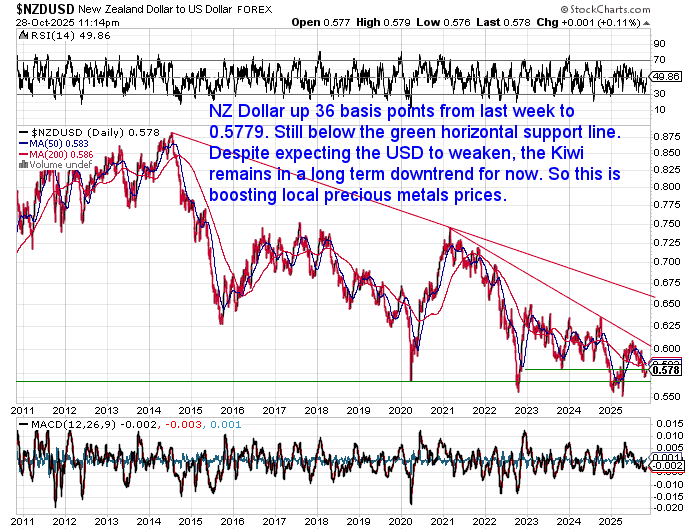
Task: Click 2021 on the MACD panel time axis
Action: [442, 522]
